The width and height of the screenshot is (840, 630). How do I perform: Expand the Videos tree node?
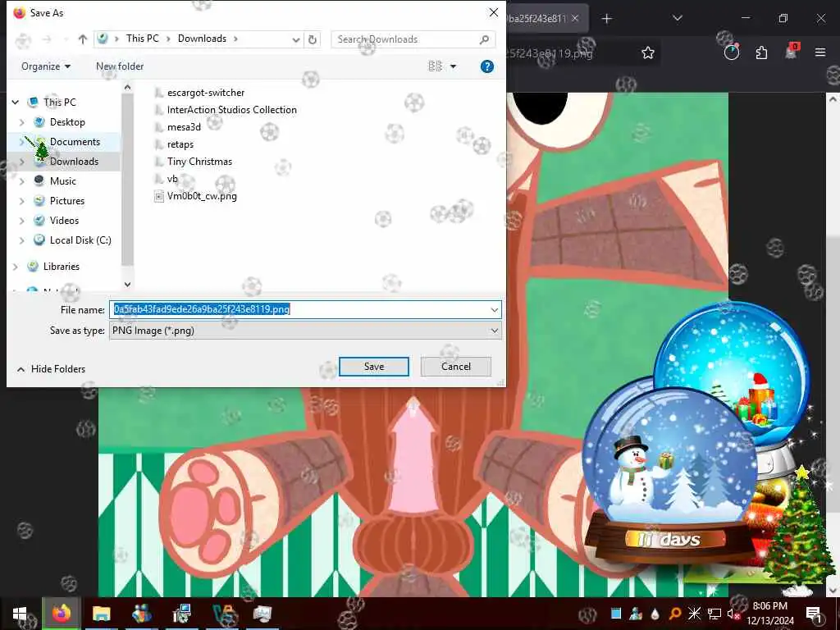[22, 221]
